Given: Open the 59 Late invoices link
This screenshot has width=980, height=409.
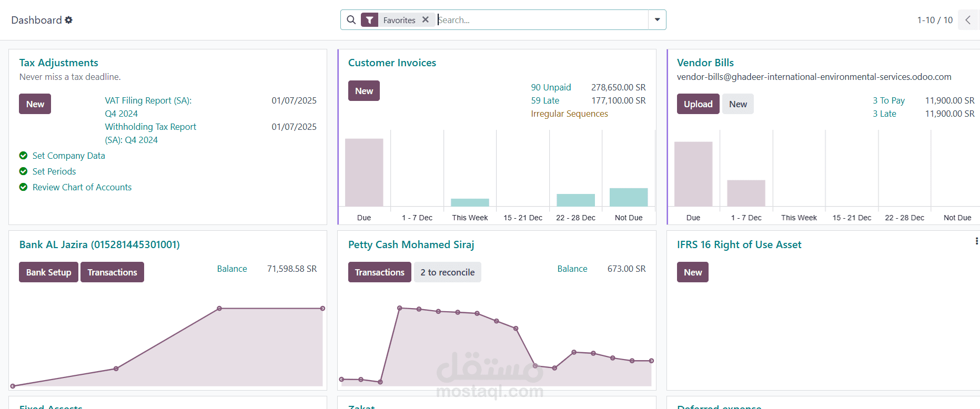Looking at the screenshot, I should point(545,100).
